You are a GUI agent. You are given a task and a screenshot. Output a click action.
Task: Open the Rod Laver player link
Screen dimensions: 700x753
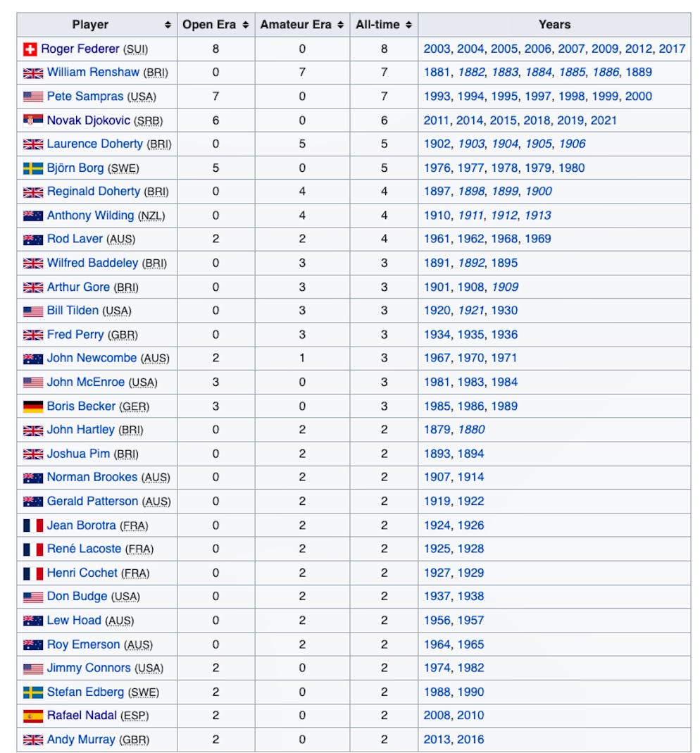[75, 239]
